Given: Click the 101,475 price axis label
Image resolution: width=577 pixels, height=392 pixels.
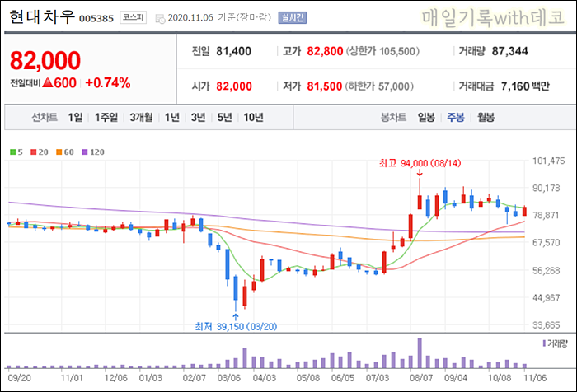Looking at the screenshot, I should tap(549, 161).
